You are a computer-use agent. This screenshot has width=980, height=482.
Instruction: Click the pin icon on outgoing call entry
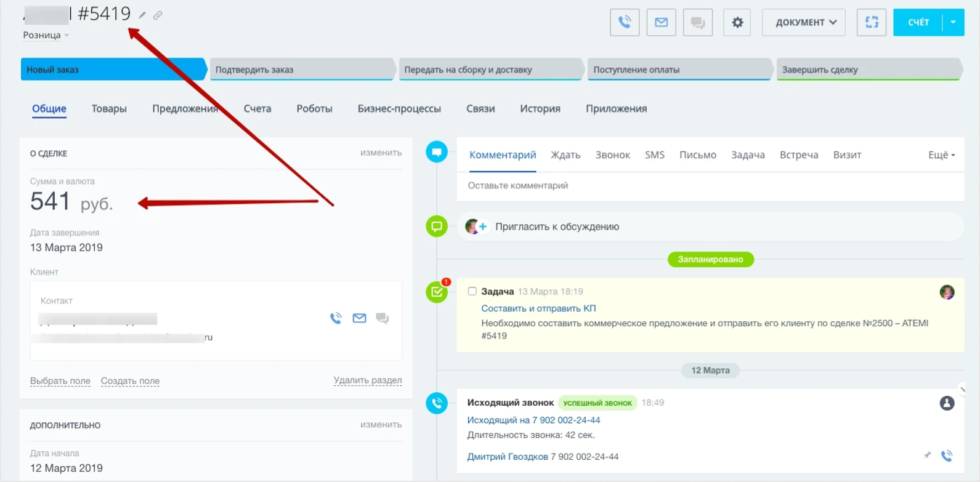pyautogui.click(x=927, y=456)
